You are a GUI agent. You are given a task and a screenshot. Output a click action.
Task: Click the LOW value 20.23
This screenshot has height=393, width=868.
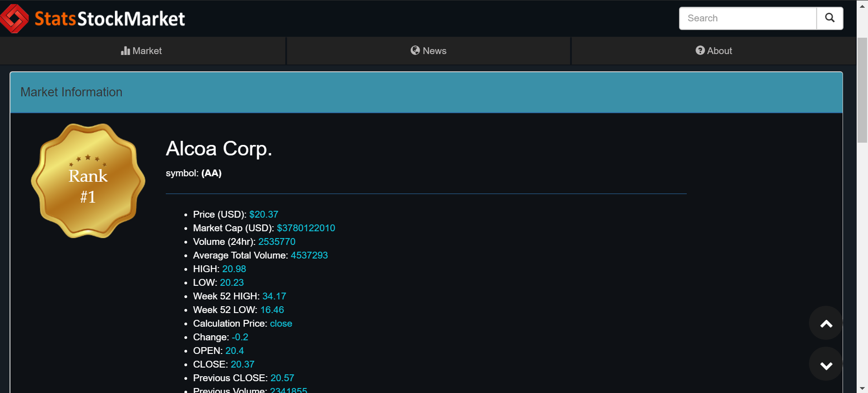pyautogui.click(x=232, y=283)
